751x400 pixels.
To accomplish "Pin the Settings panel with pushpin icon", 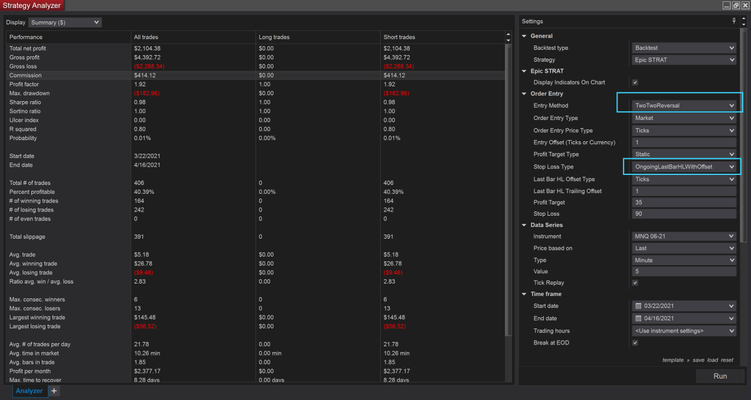I will [x=734, y=21].
